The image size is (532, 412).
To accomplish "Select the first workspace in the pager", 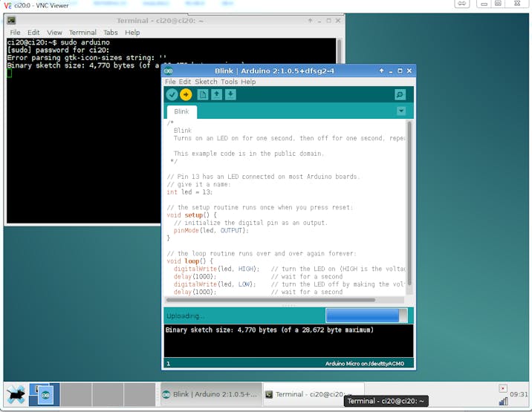I will pyautogui.click(x=45, y=395).
